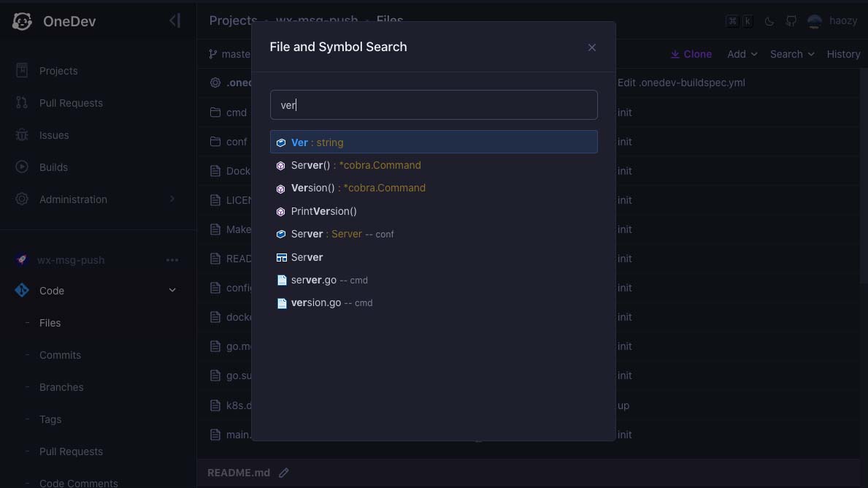Expand the Administration menu chevron
This screenshot has width=868, height=488.
click(x=172, y=199)
